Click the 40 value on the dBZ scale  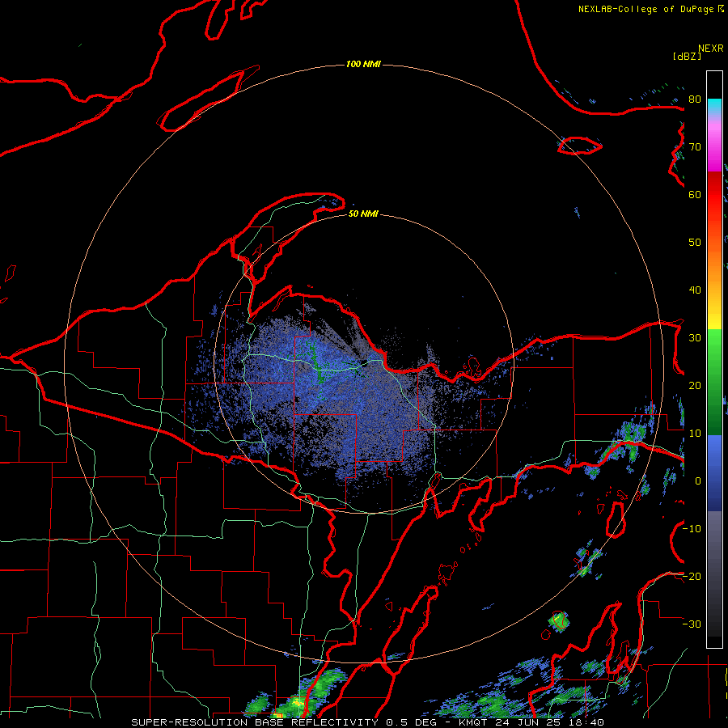click(695, 290)
